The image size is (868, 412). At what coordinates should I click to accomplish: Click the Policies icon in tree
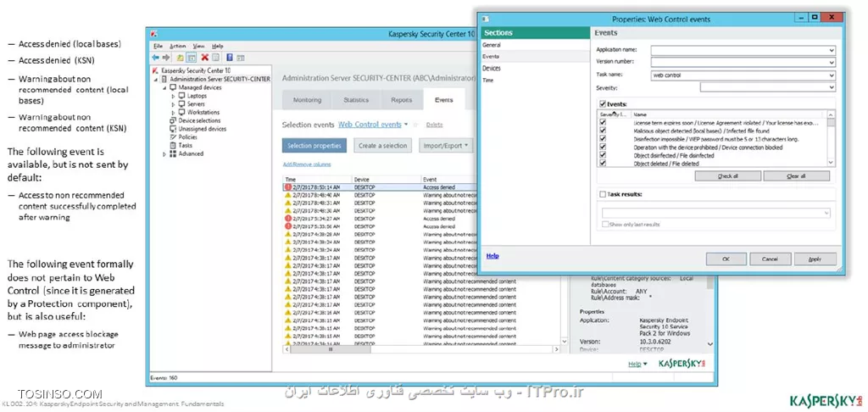point(173,137)
